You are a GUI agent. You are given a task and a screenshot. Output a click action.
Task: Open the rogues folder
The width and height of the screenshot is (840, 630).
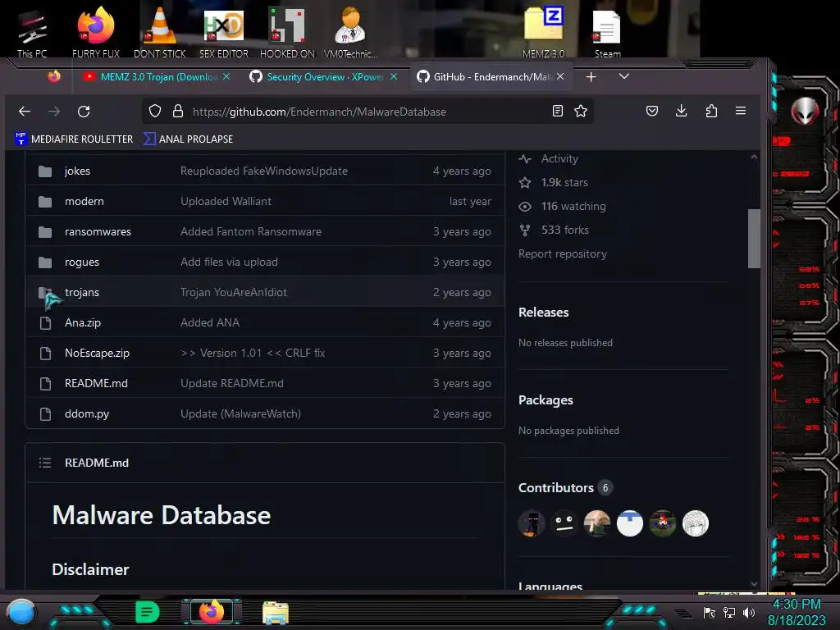tap(81, 262)
